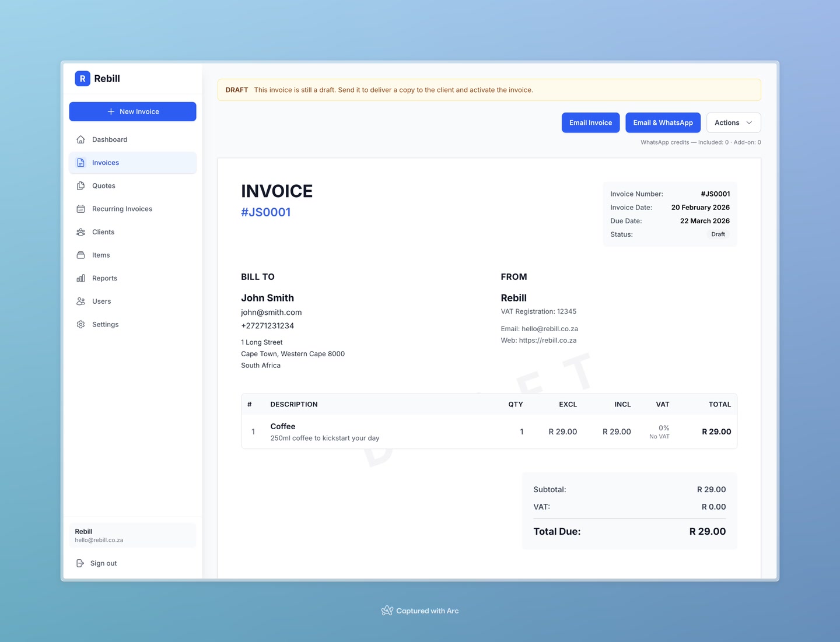840x642 pixels.
Task: Click the Captured with Arc link
Action: point(420,611)
